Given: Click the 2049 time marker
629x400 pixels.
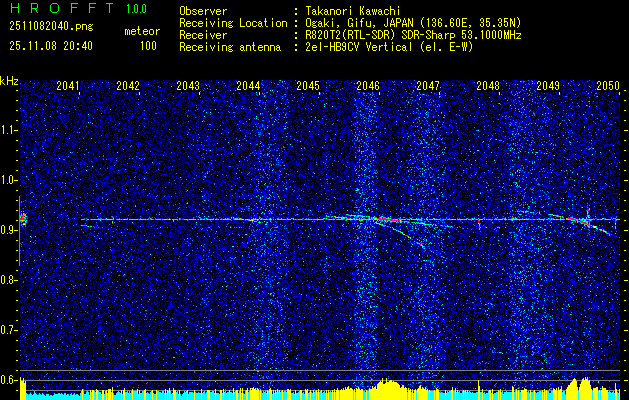Looking at the screenshot, I should [548, 85].
